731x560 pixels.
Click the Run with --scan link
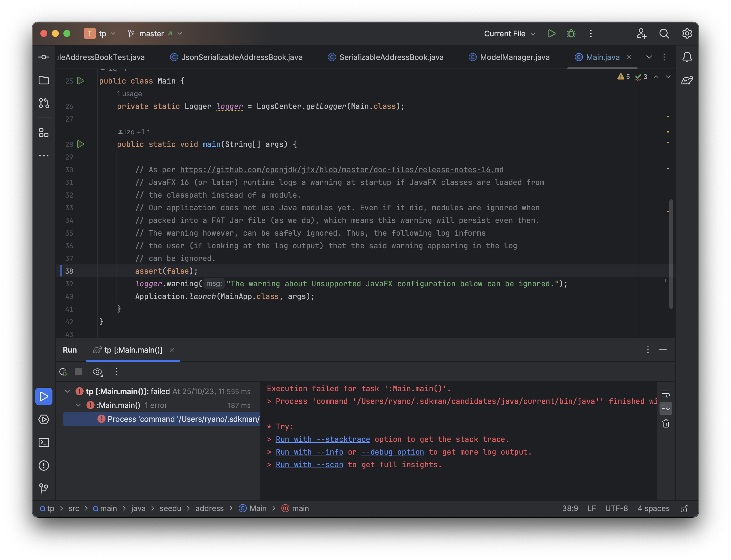coord(309,465)
